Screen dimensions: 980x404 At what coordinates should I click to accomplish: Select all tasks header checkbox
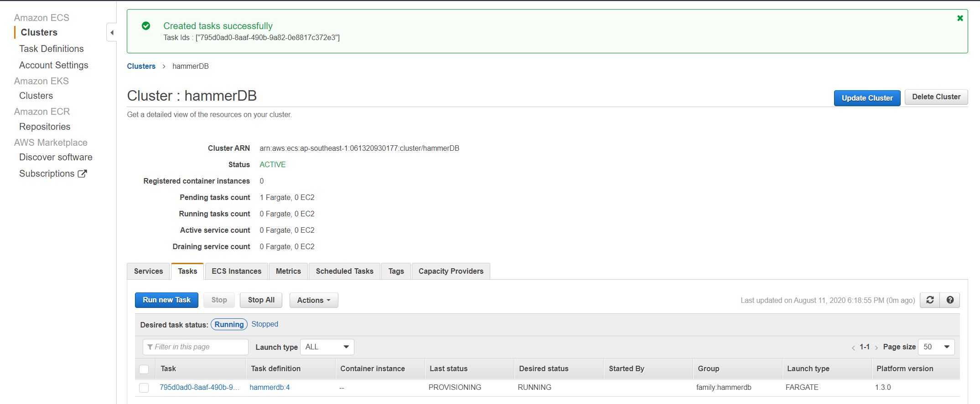[x=144, y=369]
